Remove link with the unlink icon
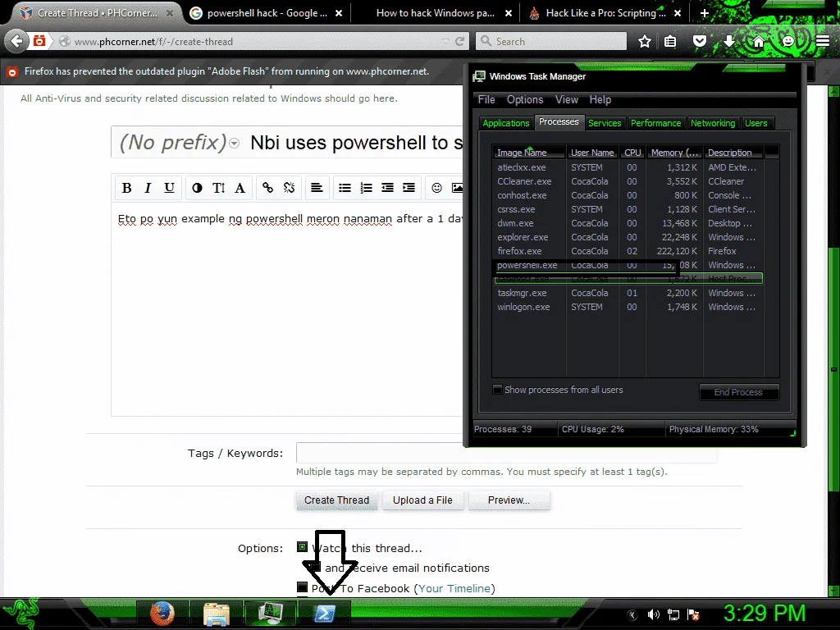The image size is (840, 630). [x=290, y=188]
